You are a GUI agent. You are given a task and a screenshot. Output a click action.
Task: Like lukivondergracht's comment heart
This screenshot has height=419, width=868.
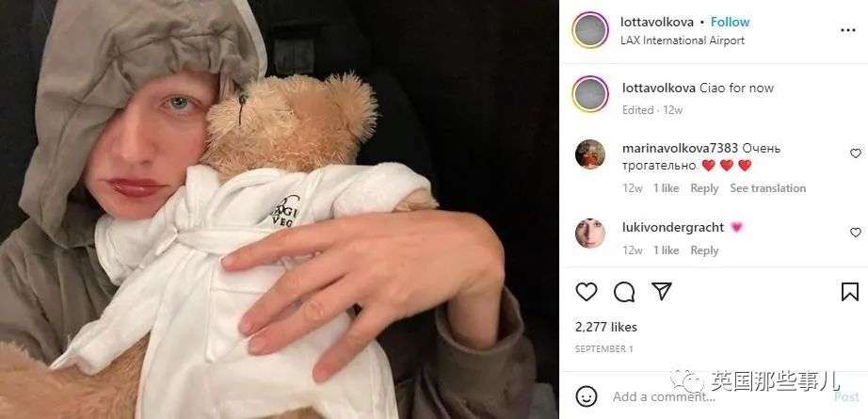[855, 233]
